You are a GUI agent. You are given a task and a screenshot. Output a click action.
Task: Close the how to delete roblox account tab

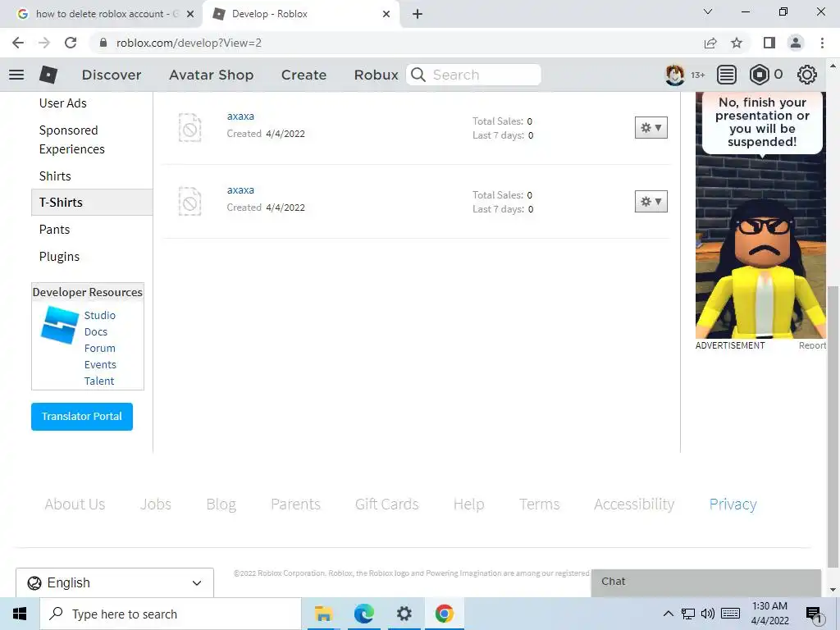pyautogui.click(x=190, y=14)
